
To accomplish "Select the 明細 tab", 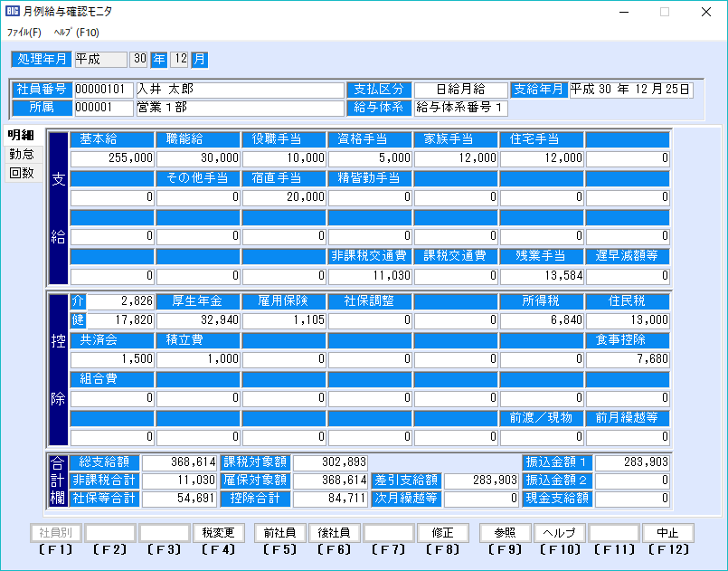I will [x=22, y=136].
